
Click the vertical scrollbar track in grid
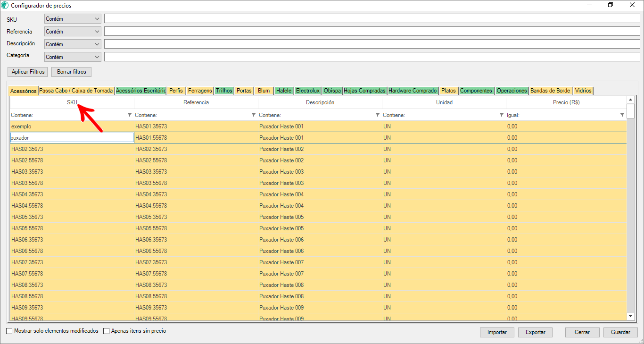(631, 212)
